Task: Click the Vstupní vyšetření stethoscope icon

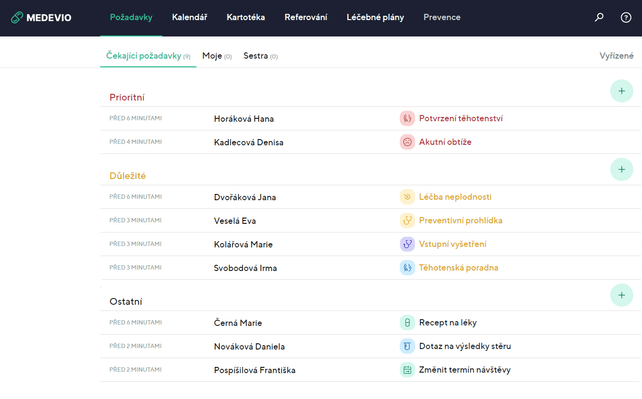Action: 407,244
